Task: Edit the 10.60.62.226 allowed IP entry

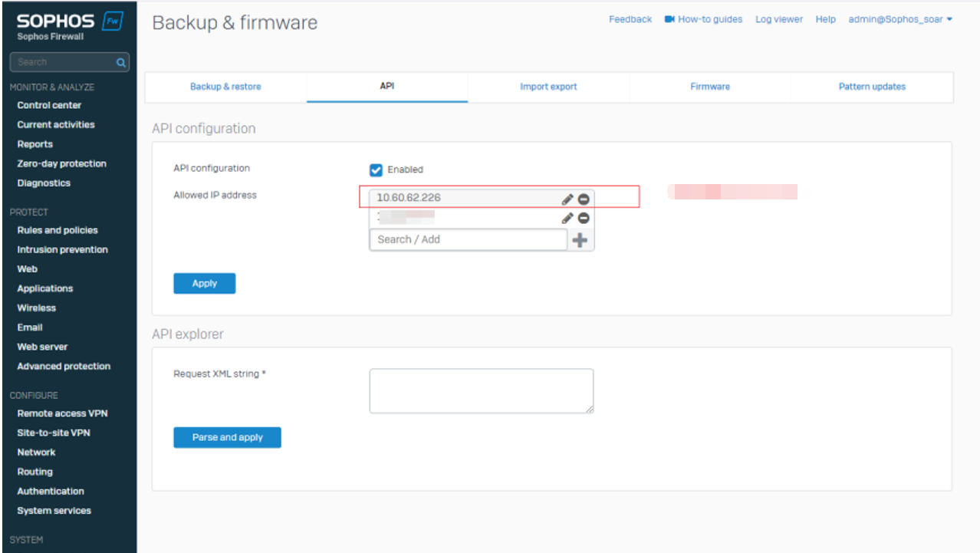Action: pyautogui.click(x=567, y=199)
